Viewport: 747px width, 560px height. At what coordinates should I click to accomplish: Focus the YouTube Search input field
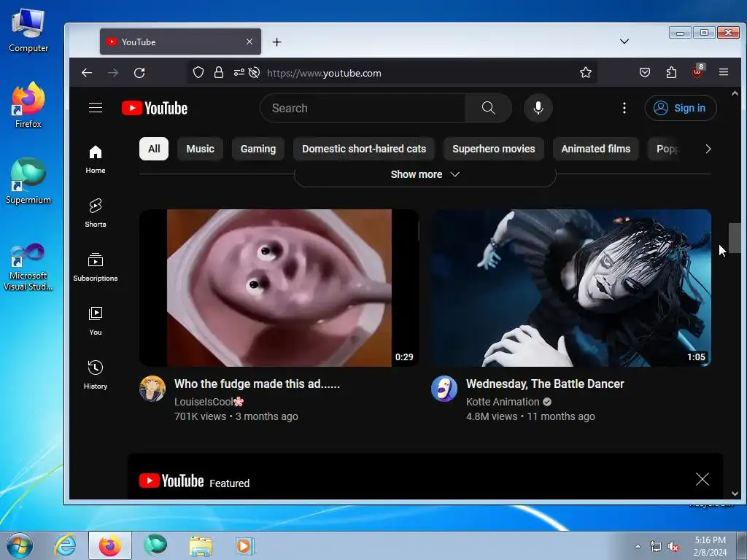pyautogui.click(x=363, y=108)
